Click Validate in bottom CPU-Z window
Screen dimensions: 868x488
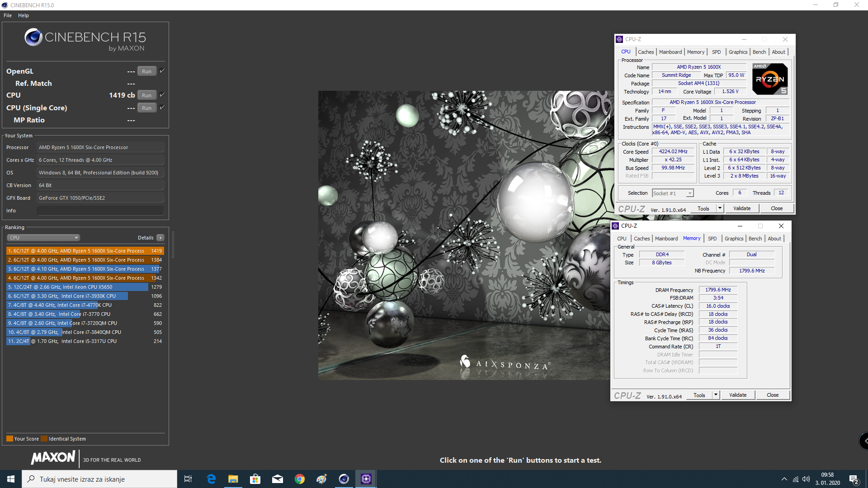coord(738,395)
